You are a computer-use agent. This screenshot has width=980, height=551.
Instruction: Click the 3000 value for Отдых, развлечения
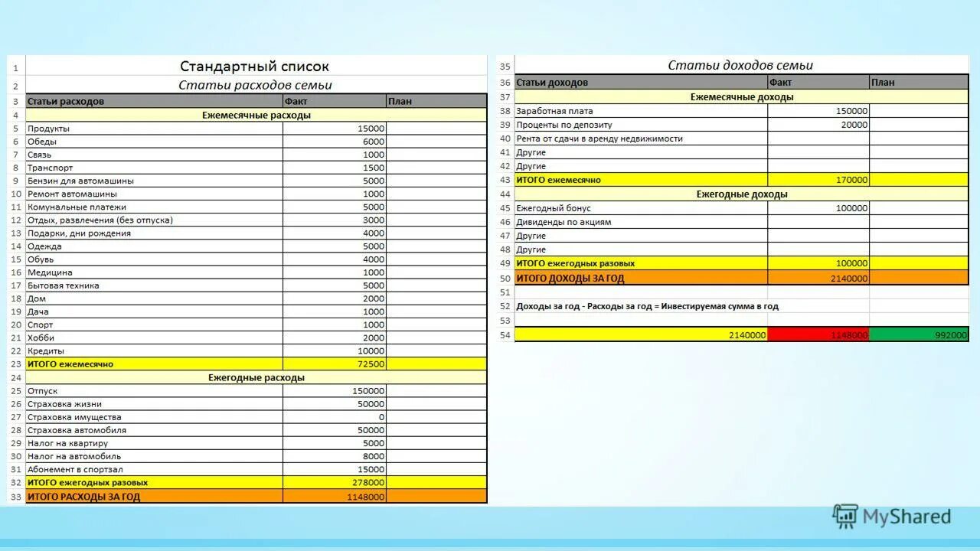coord(335,220)
